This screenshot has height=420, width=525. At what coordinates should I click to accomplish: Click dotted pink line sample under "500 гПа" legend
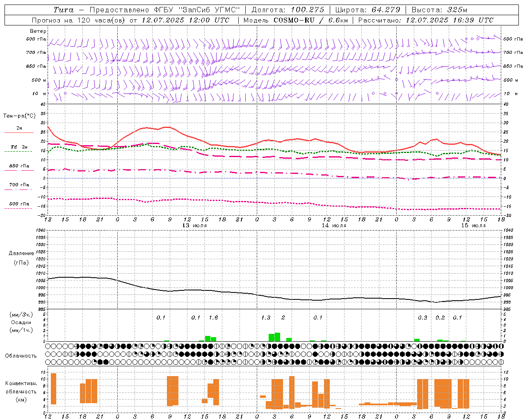point(18,208)
